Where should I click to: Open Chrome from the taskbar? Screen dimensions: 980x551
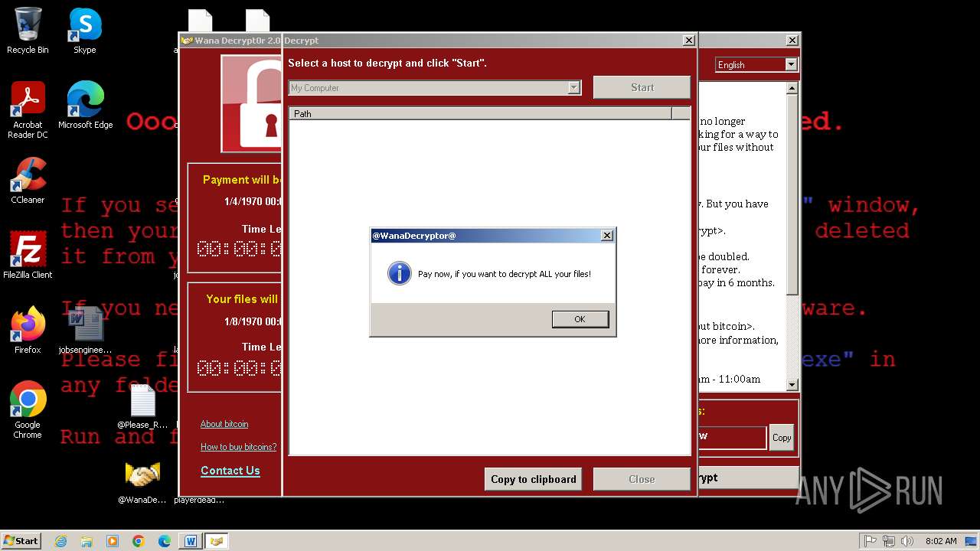point(139,541)
